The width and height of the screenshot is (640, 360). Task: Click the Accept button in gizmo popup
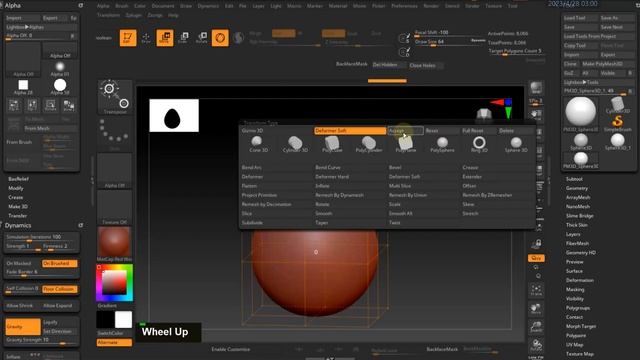tap(405, 131)
